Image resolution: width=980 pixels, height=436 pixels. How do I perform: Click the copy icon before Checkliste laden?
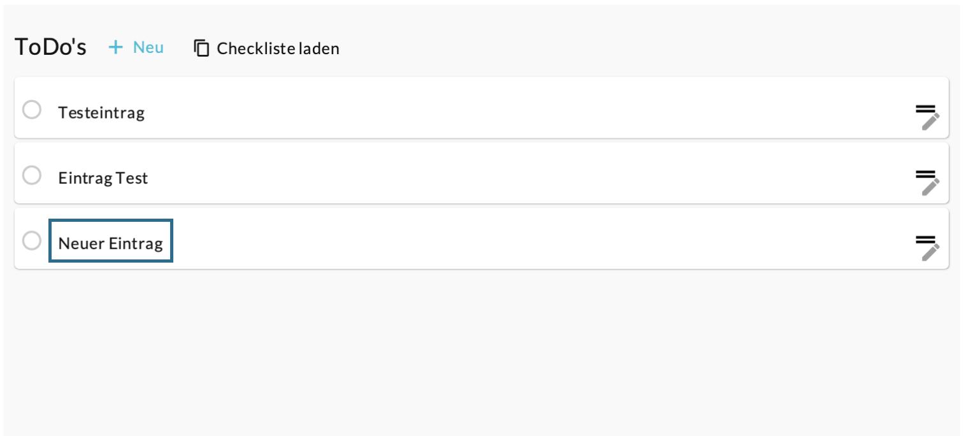pos(201,48)
